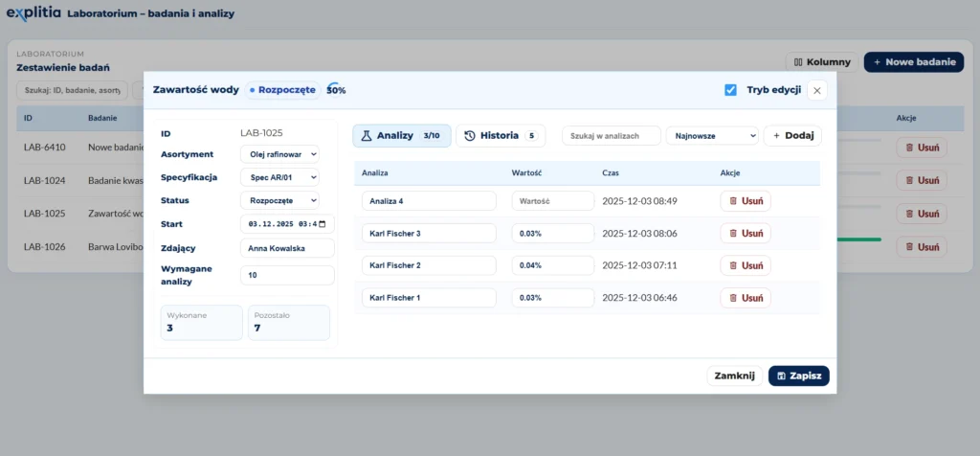This screenshot has height=456, width=980.
Task: Click the floppy disk icon on Zapisz
Action: 782,376
